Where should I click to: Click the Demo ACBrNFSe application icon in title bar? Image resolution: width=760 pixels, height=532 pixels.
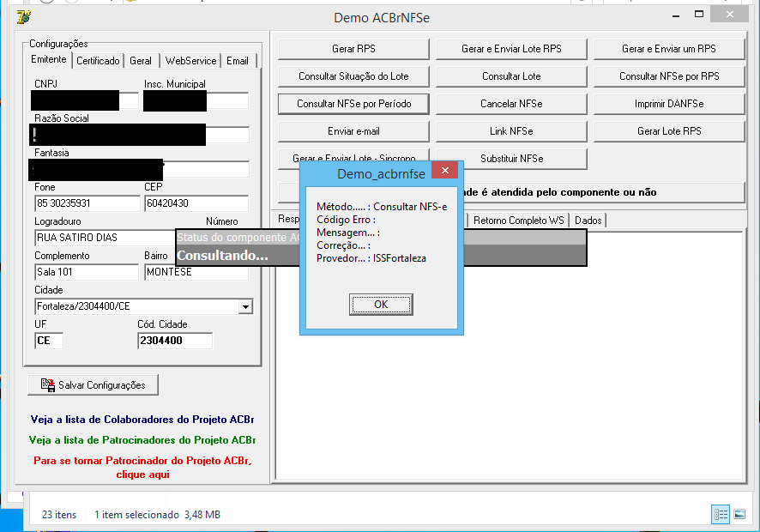tap(23, 17)
